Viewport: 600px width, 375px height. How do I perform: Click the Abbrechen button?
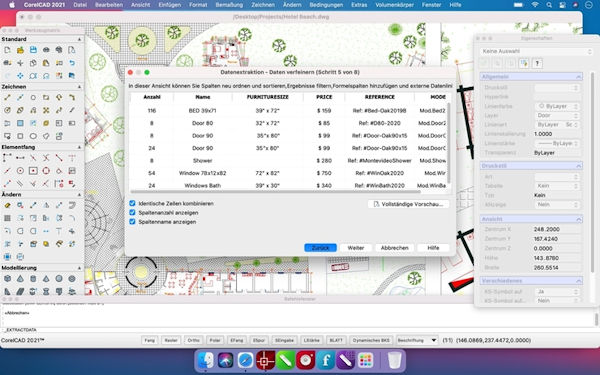point(395,248)
